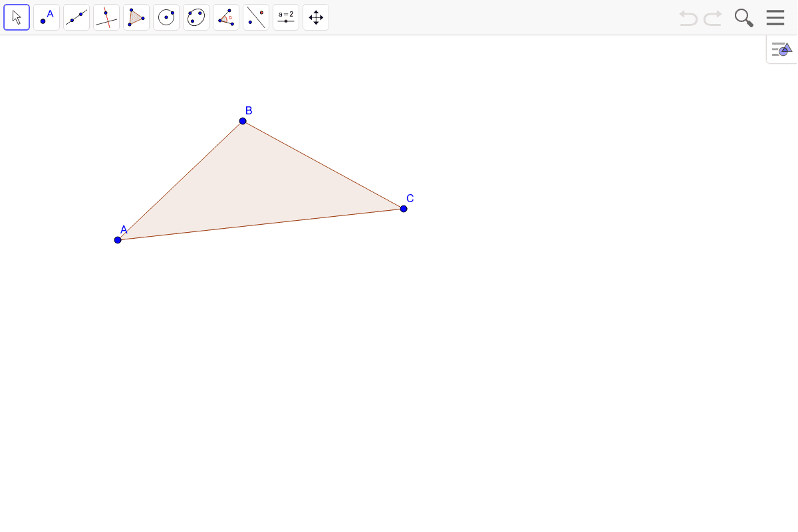Toggle the style bar panel button
Image resolution: width=798 pixels, height=532 pixels.
(781, 49)
